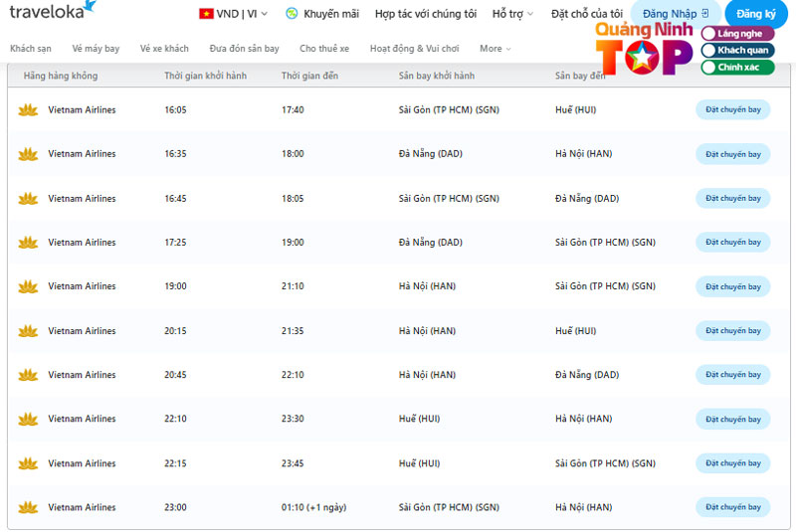Image resolution: width=796 pixels, height=532 pixels.
Task: Book the 20:15 Hà Nội to Huế flight
Action: (732, 331)
